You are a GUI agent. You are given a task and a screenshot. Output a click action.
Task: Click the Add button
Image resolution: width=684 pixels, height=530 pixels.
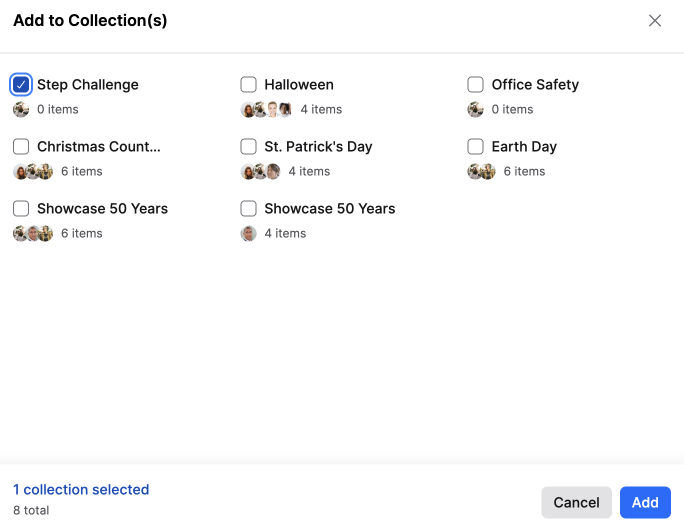pos(645,503)
